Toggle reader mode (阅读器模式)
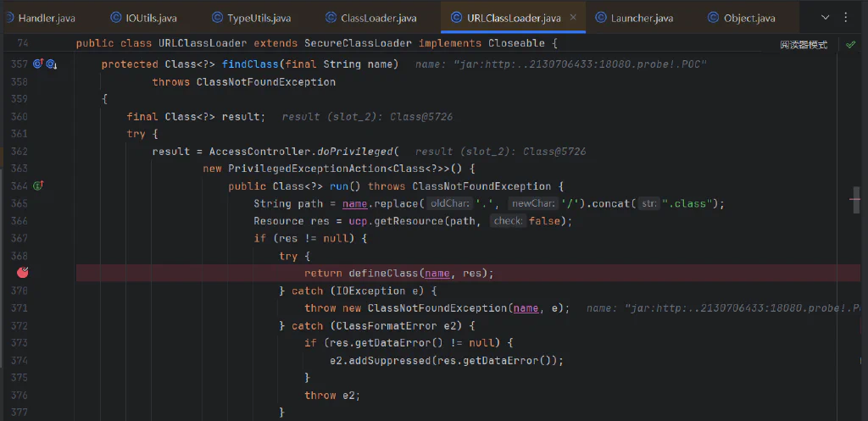Viewport: 868px width, 421px height. click(804, 45)
